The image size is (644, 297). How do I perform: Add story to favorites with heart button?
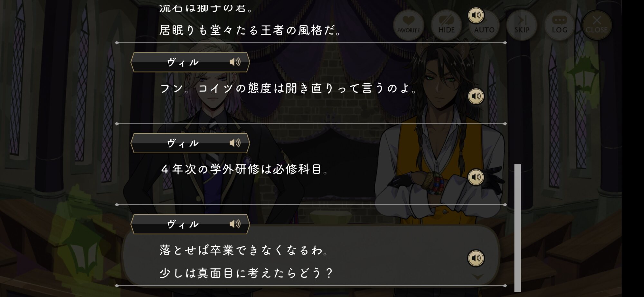tap(408, 25)
